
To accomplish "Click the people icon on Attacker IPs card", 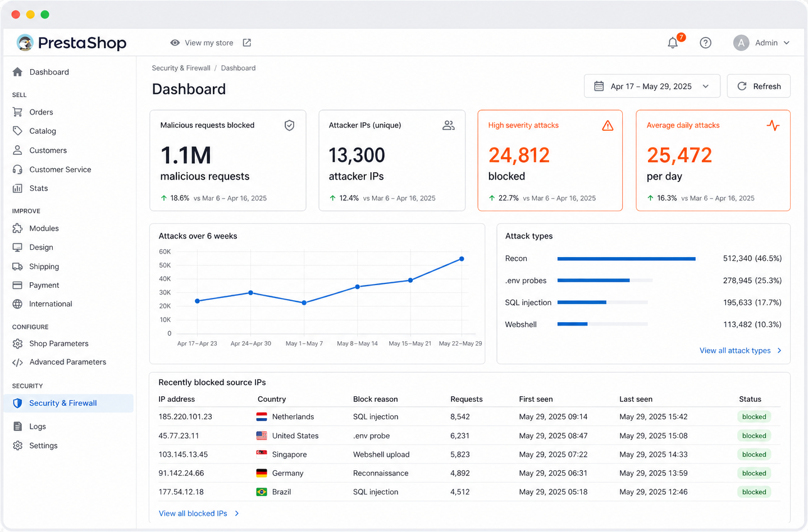I will [x=448, y=125].
